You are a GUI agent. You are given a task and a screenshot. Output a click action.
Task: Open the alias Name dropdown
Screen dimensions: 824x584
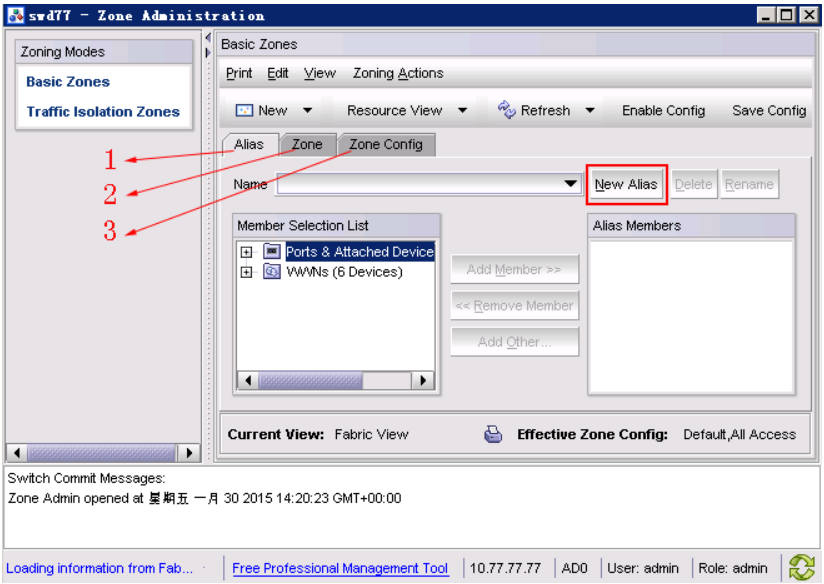coord(570,185)
